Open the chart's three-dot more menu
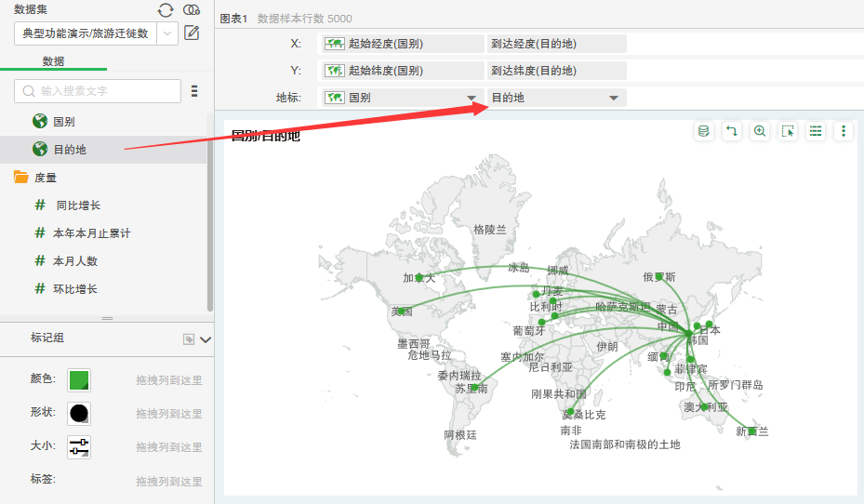Screen dimensions: 864x504 tap(844, 131)
